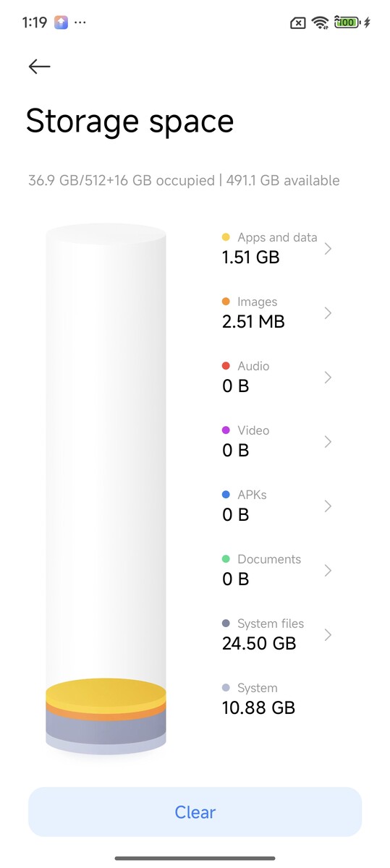Open Documents storage chevron
This screenshot has width=390, height=868.
tap(328, 571)
